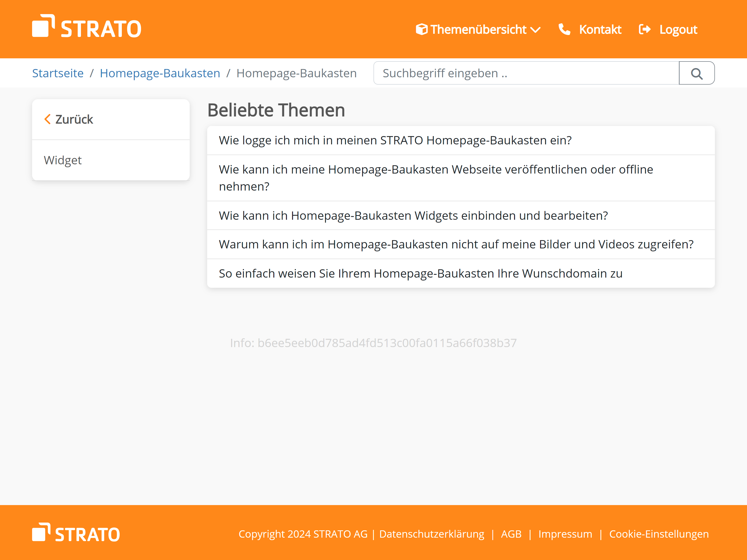
Task: Click the orange Zurück chevron icon
Action: (48, 119)
